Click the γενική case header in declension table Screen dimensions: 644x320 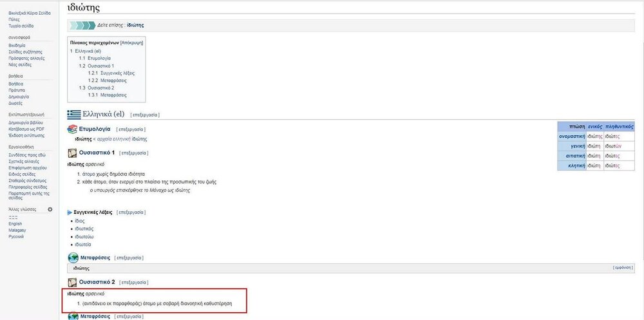tap(575, 146)
